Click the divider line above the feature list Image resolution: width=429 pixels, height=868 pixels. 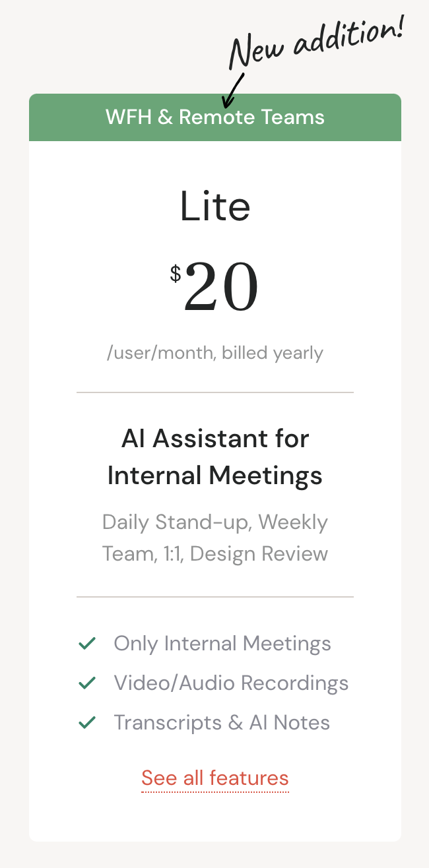[215, 597]
